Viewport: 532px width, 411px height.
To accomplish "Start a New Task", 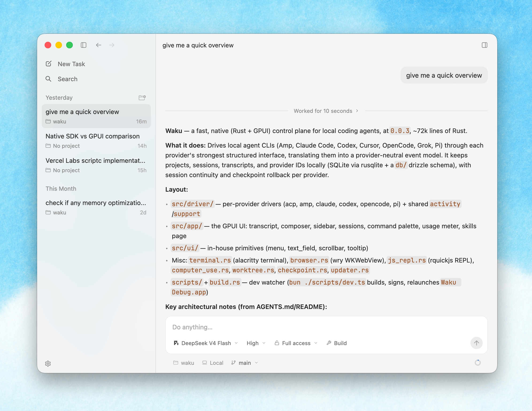I will point(65,64).
